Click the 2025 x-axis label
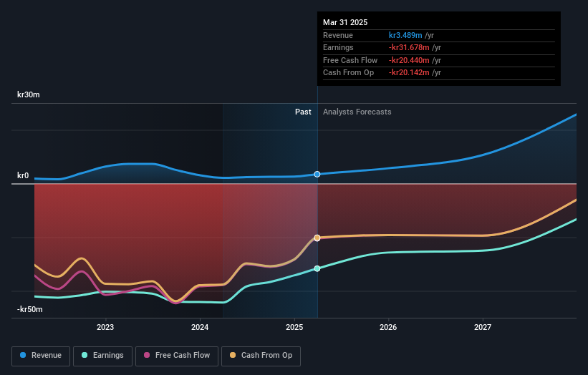The height and width of the screenshot is (375, 588). pyautogui.click(x=294, y=327)
